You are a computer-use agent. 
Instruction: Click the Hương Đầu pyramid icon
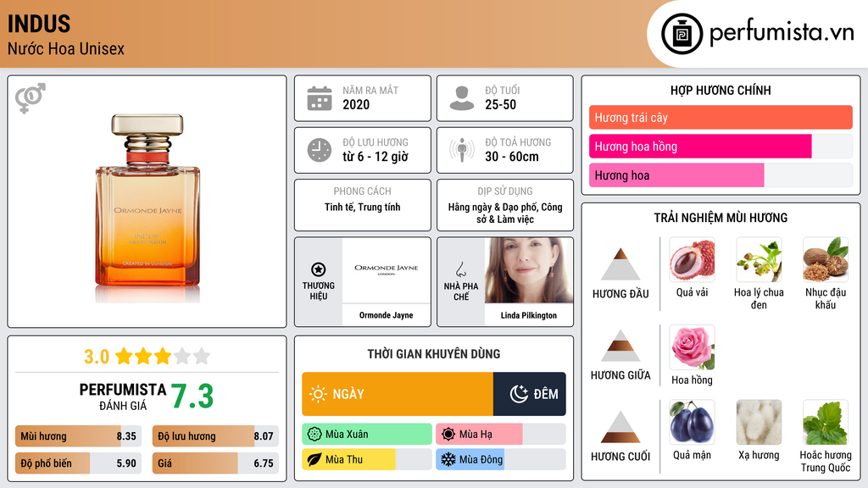click(620, 264)
